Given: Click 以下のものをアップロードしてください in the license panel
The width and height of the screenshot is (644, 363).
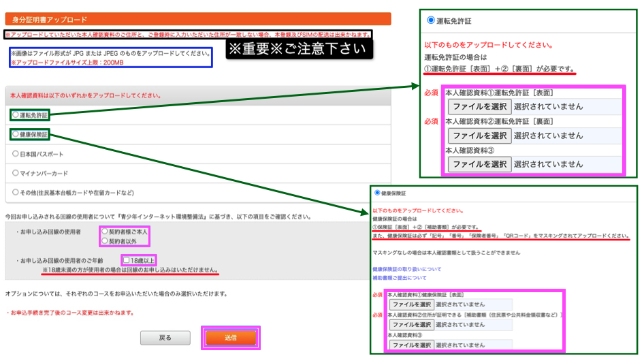Looking at the screenshot, I should tap(488, 45).
